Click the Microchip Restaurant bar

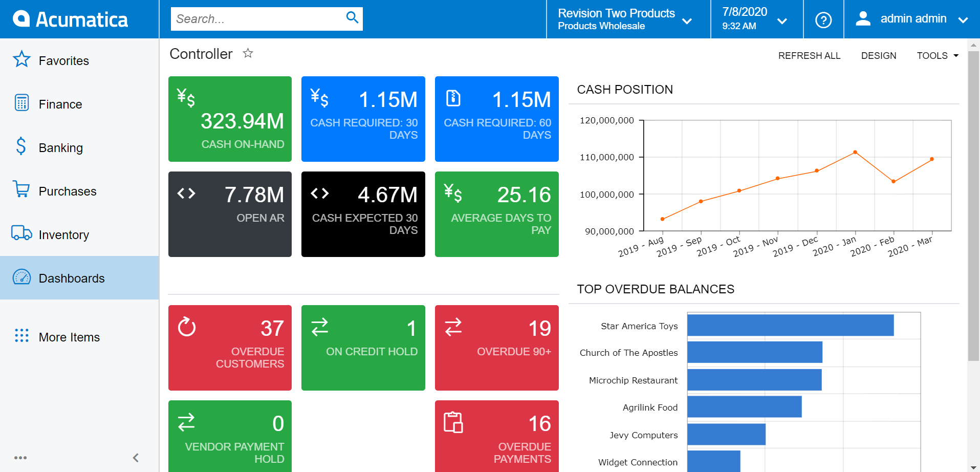pos(754,380)
